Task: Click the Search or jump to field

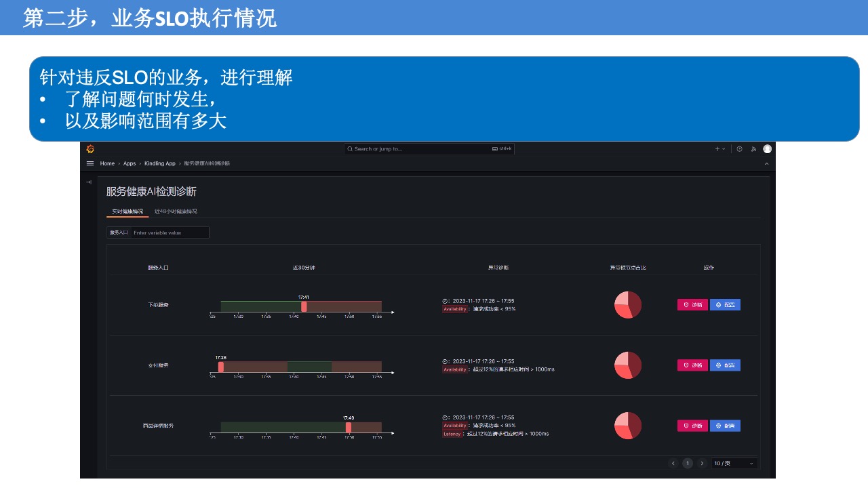Action: 429,148
